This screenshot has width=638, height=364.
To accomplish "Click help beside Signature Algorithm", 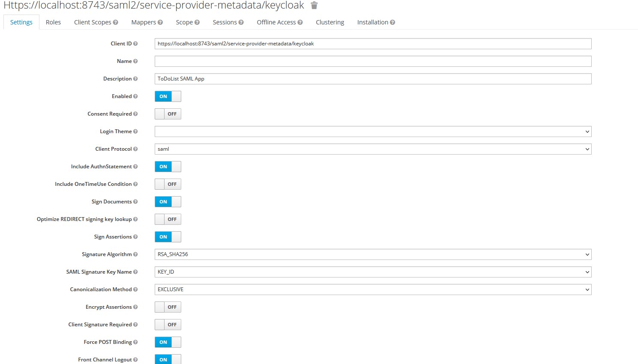I will click(x=135, y=254).
